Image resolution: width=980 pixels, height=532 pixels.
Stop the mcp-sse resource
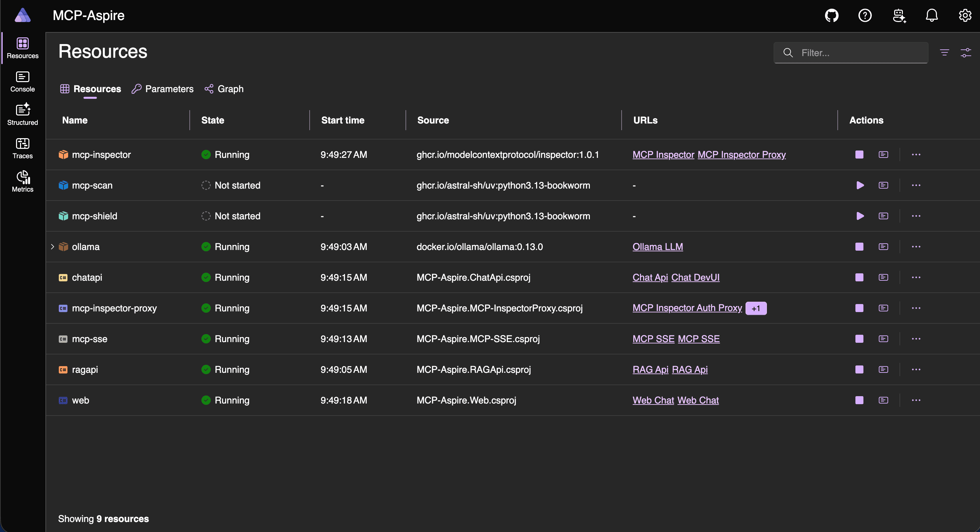[x=859, y=339]
